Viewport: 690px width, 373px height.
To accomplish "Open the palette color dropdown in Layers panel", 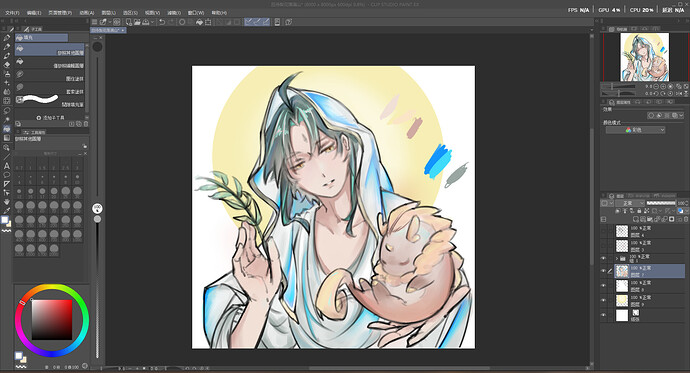I will coord(686,211).
